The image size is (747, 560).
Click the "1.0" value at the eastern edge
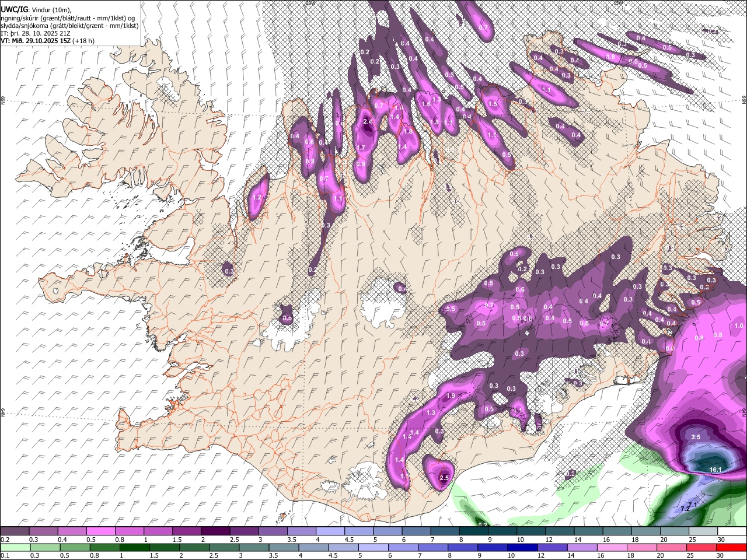[x=739, y=326]
